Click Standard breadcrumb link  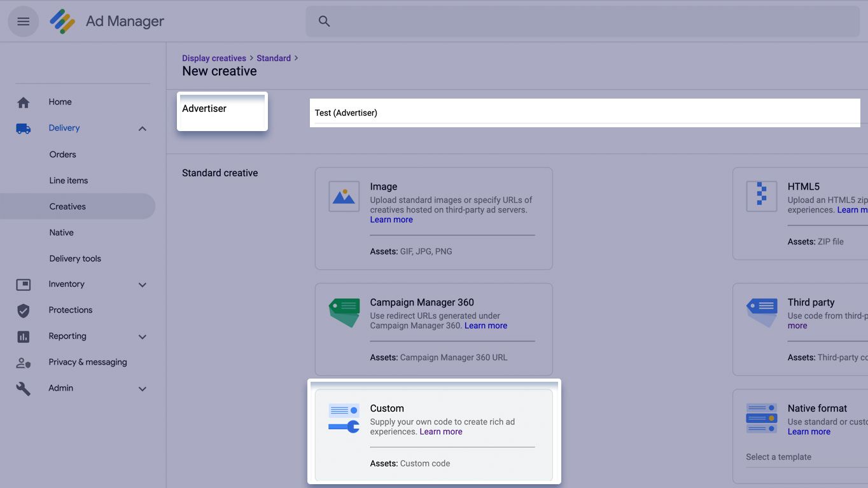(274, 58)
